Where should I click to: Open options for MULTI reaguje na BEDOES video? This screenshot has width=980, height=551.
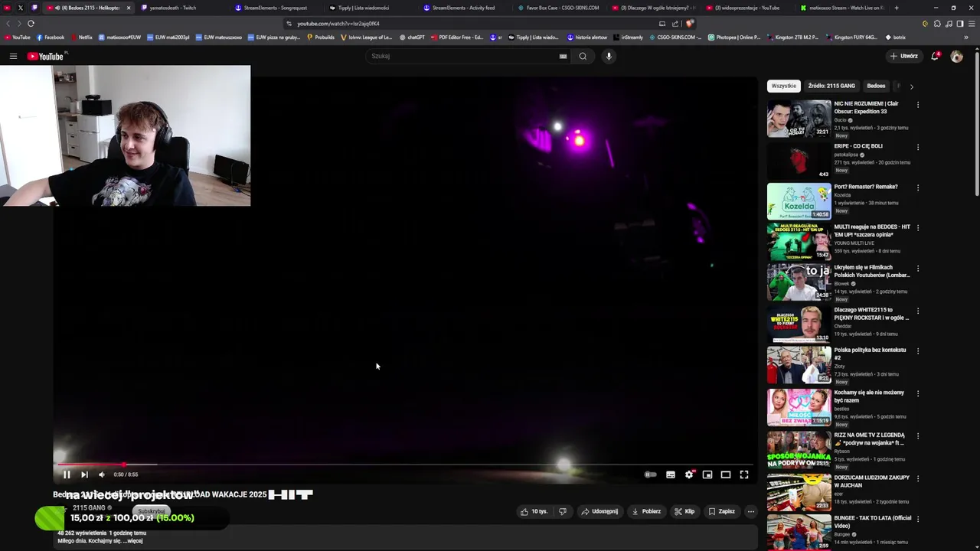(x=918, y=228)
